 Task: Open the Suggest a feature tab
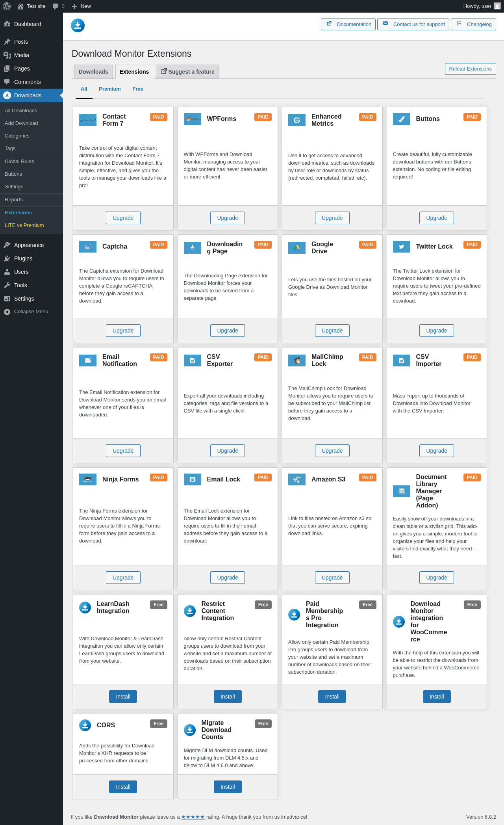[x=187, y=72]
